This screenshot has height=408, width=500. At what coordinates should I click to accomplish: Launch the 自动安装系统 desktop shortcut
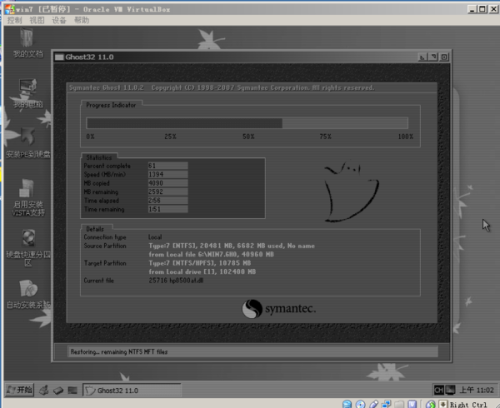click(28, 294)
